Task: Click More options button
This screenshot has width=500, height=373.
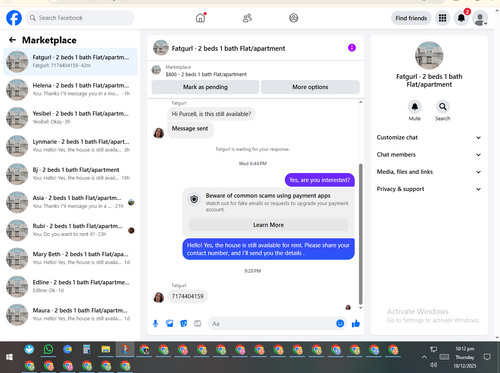Action: pos(310,87)
